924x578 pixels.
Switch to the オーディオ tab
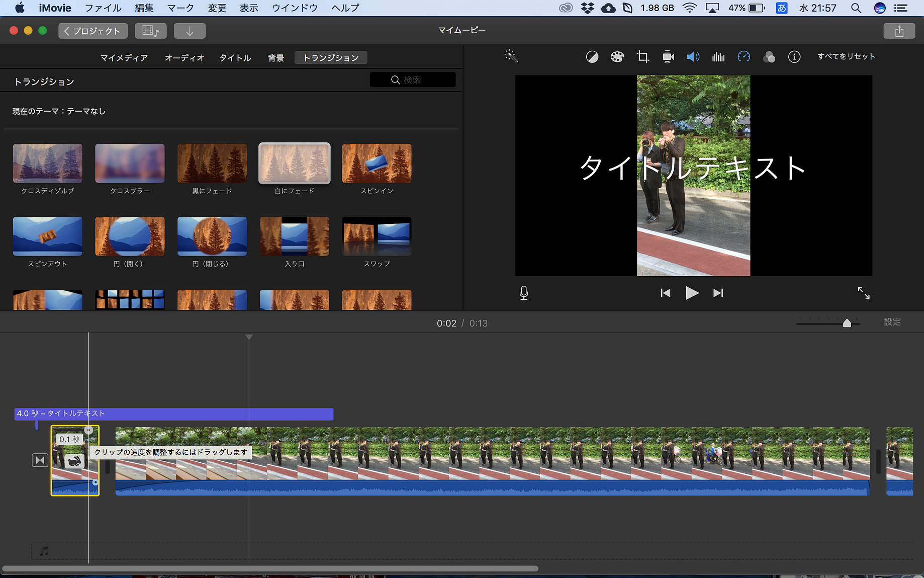(184, 58)
